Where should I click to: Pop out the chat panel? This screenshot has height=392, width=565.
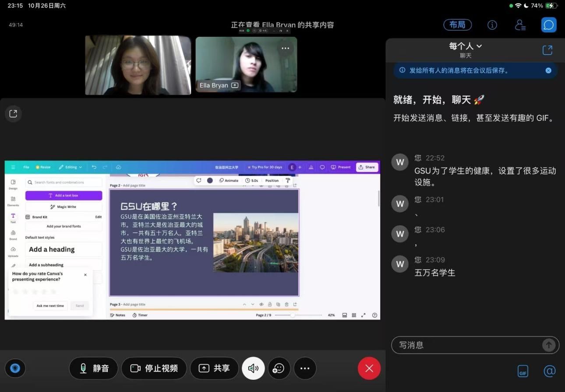[x=547, y=50]
